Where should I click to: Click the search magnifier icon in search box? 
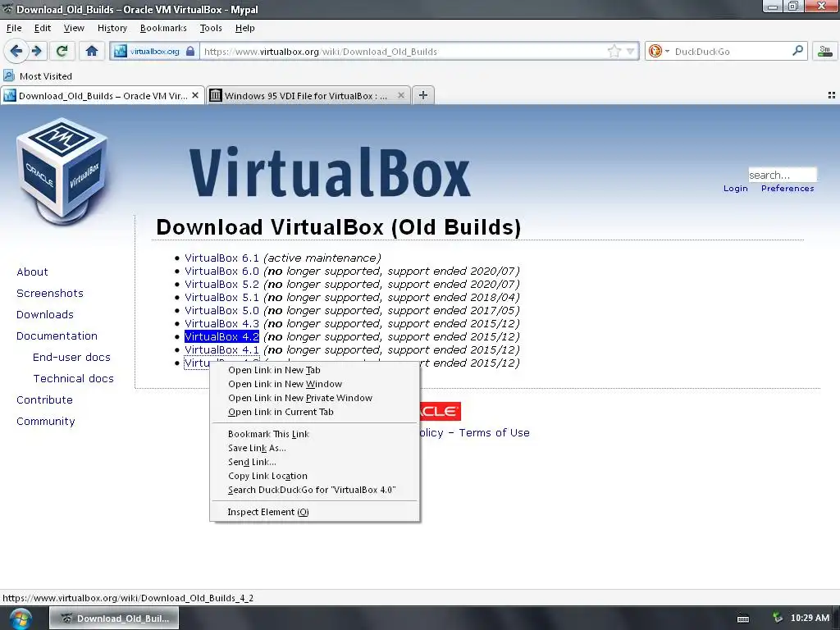tap(797, 50)
